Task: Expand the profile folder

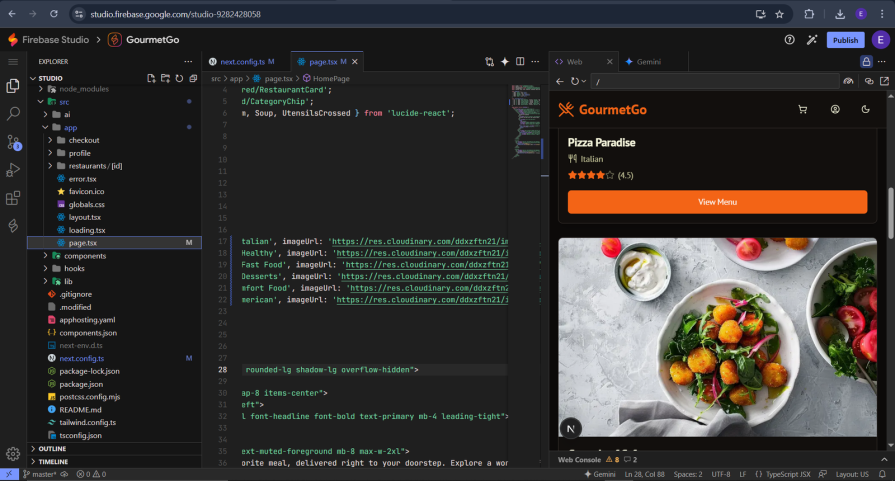Action: (x=50, y=153)
